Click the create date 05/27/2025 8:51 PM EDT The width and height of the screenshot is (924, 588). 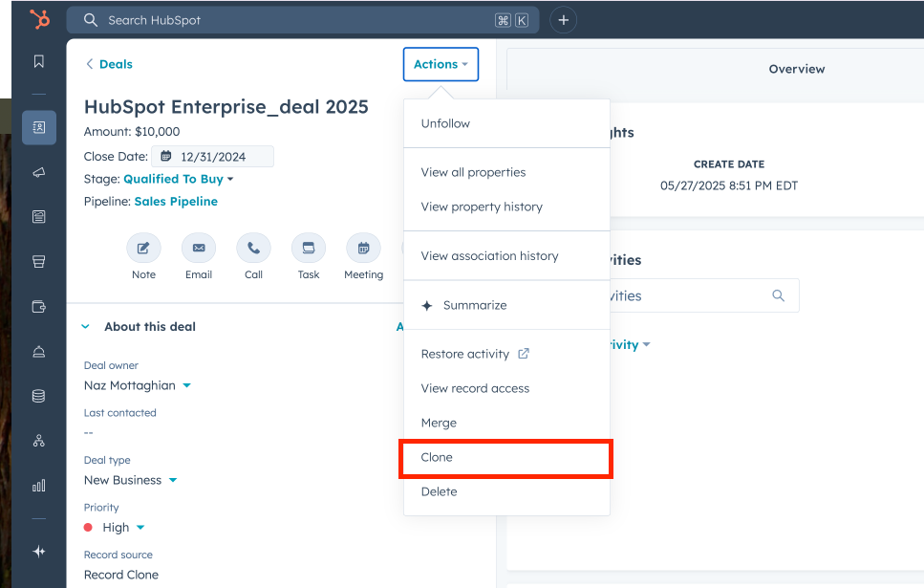coord(729,185)
